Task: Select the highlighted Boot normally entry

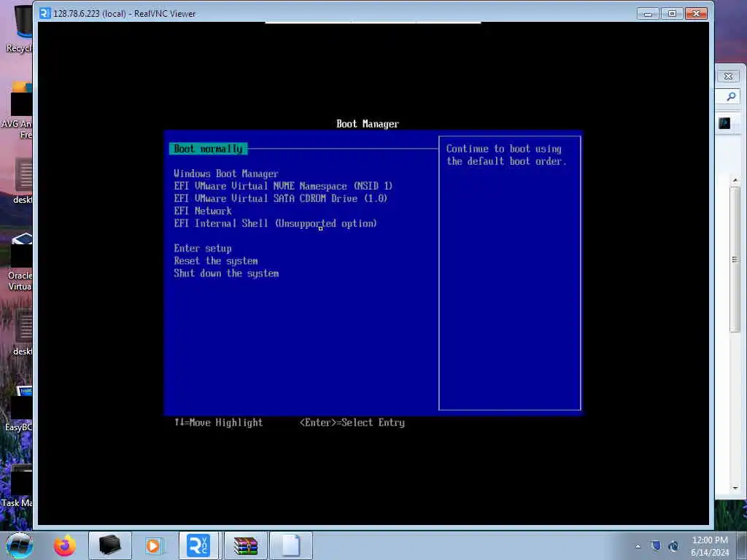Action: click(x=208, y=149)
